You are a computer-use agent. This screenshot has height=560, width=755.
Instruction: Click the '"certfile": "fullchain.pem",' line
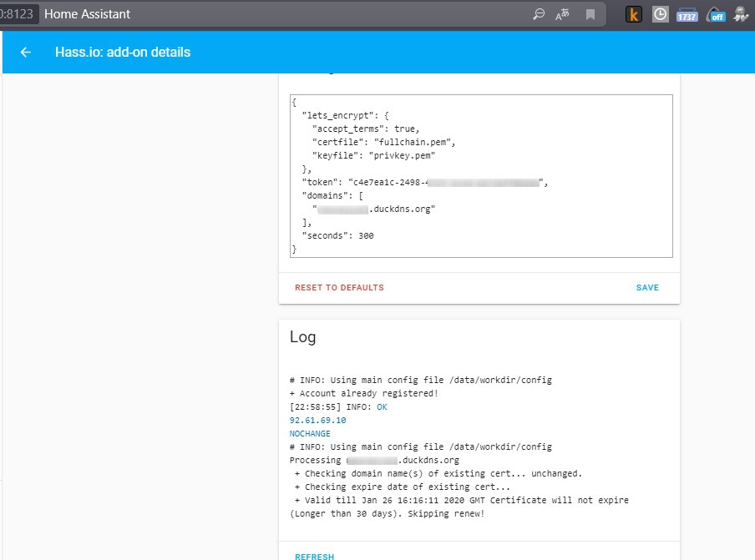tap(383, 143)
